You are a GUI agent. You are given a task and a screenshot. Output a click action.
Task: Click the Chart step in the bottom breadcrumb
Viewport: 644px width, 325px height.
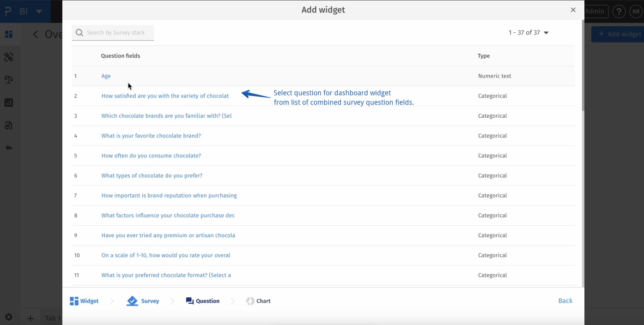(259, 301)
